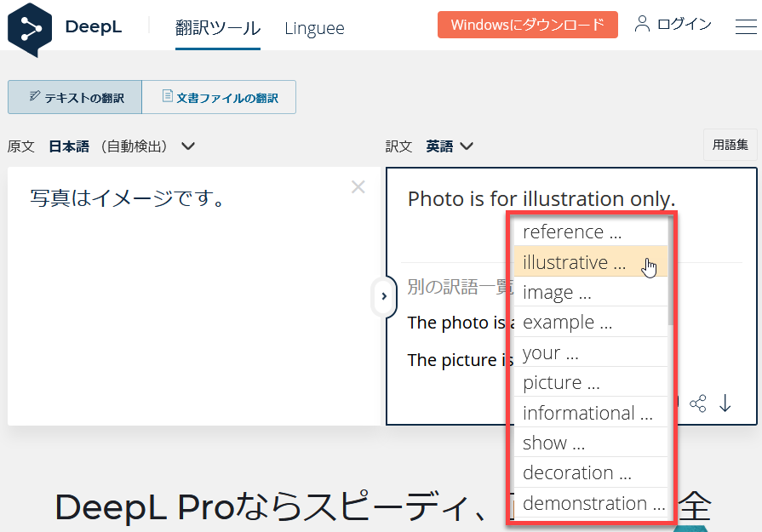Pick 'informational ...' alternative word option
This screenshot has width=762, height=532.
tap(587, 413)
